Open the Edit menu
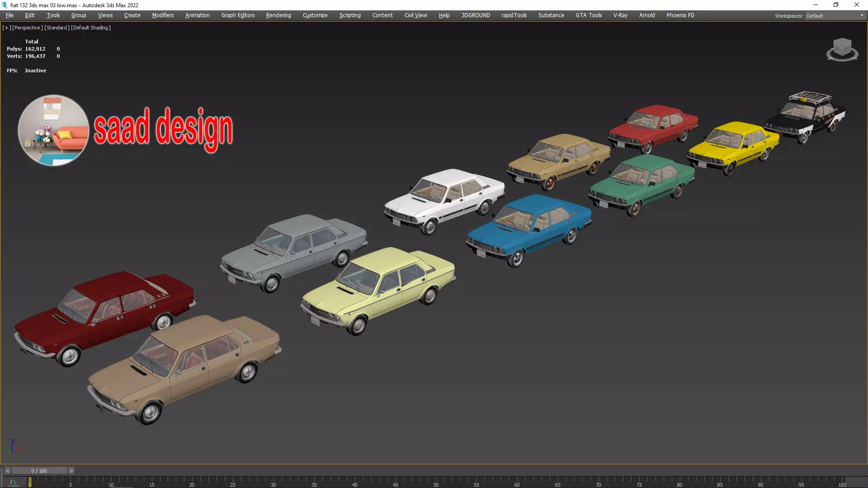This screenshot has width=868, height=488. 30,15
